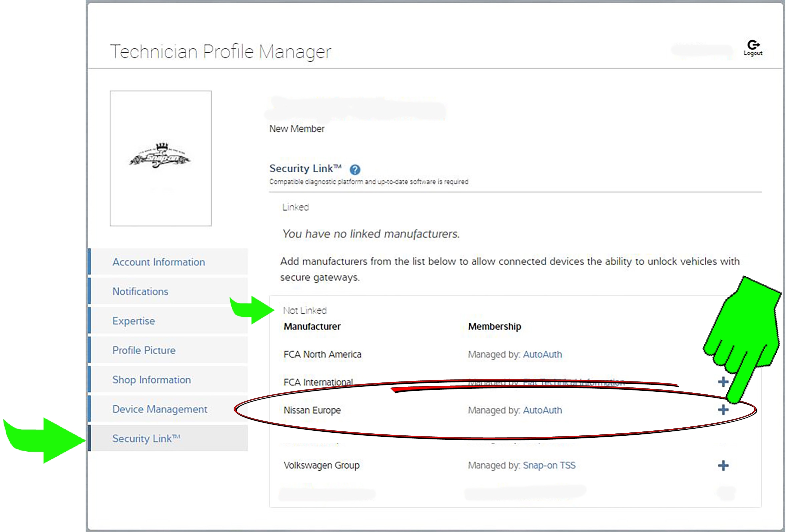Add FCA International with plus icon

click(x=723, y=382)
